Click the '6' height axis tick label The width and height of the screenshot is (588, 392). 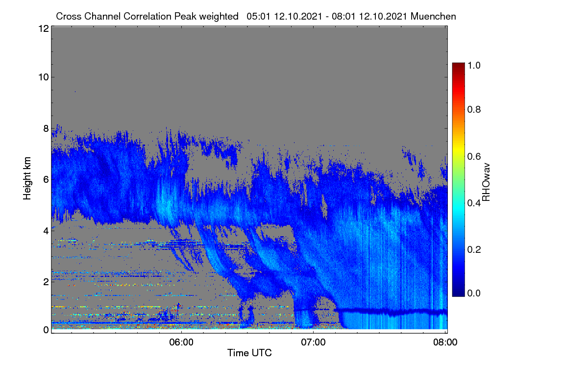coord(46,179)
